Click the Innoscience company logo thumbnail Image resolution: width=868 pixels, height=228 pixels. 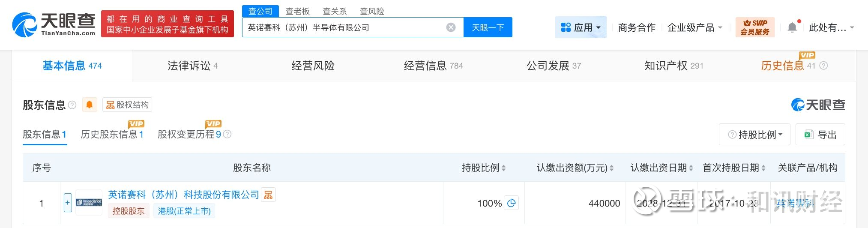pyautogui.click(x=89, y=203)
